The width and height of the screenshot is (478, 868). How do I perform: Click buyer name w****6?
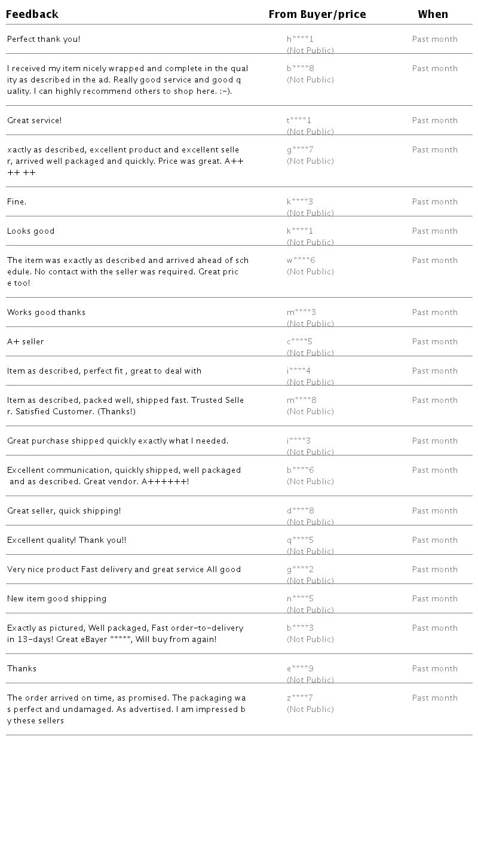coord(301,261)
